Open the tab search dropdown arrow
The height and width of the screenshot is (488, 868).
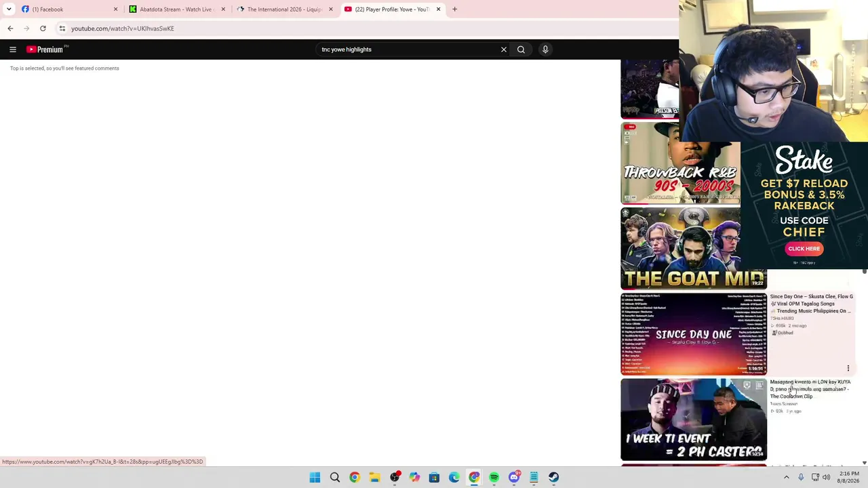point(9,9)
